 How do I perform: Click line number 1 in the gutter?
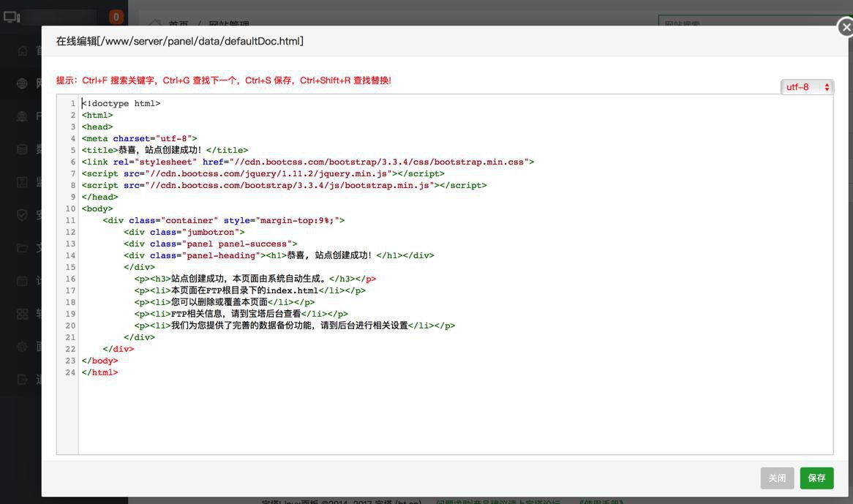(x=72, y=103)
